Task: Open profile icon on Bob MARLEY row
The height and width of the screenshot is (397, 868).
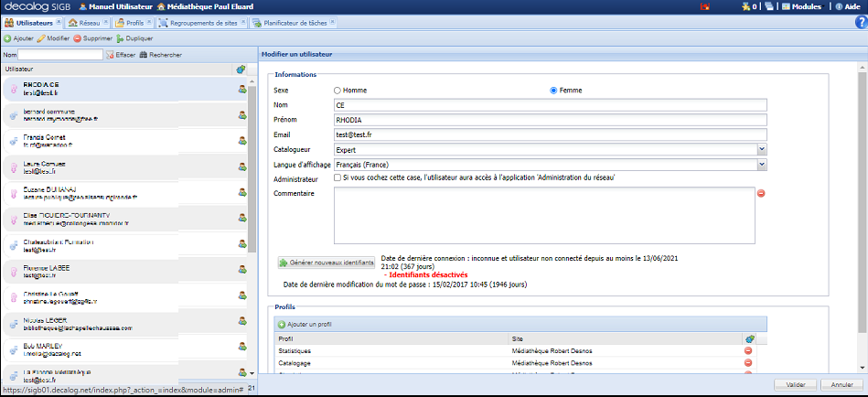Action: click(x=241, y=347)
